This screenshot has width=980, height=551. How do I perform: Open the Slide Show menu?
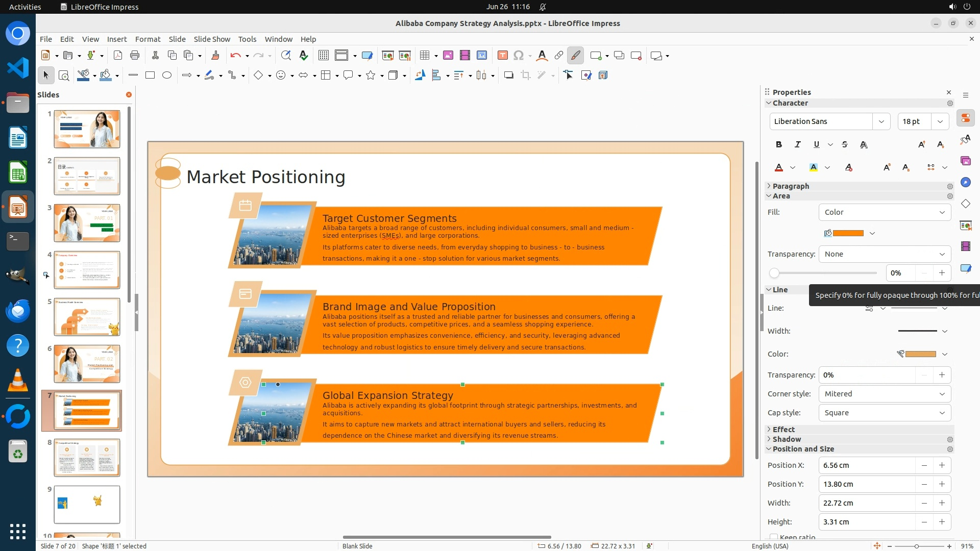(211, 39)
